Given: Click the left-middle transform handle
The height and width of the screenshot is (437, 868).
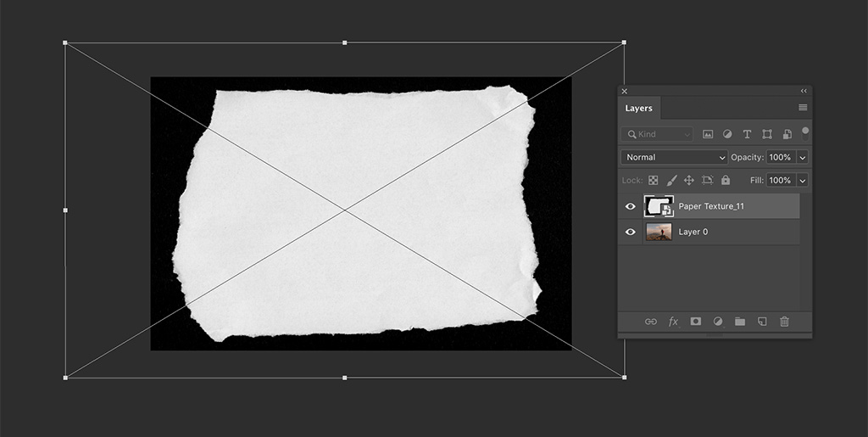Looking at the screenshot, I should [65, 210].
